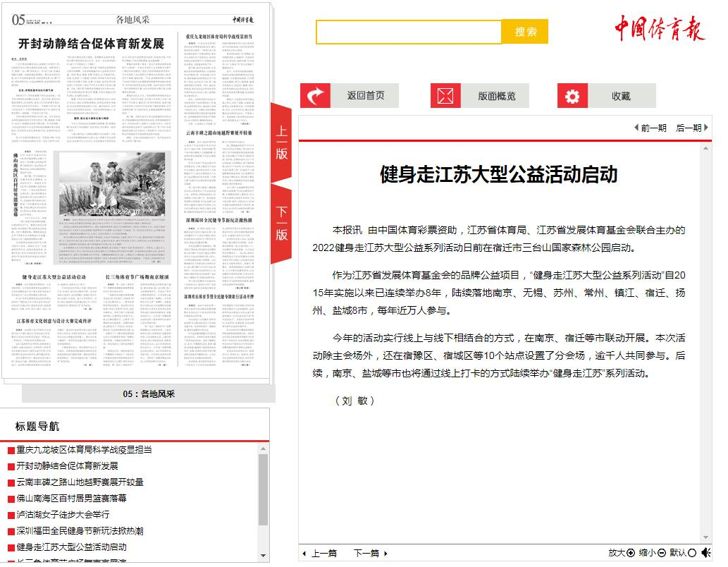Click the 05：各地风采 page caption
Viewport: 728px width, 567px height.
[x=149, y=394]
